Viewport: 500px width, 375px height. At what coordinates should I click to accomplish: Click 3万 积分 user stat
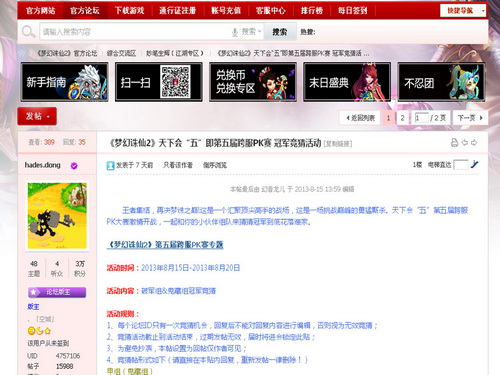80,269
